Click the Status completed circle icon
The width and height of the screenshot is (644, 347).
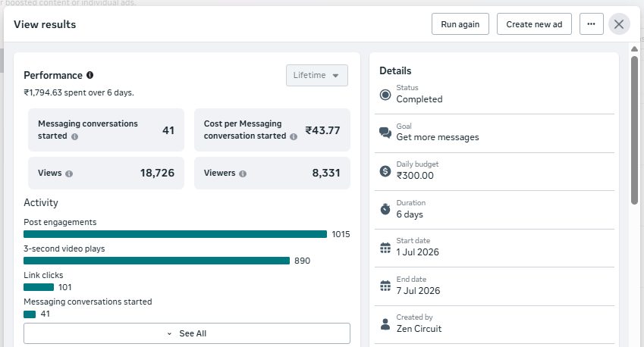pos(385,95)
